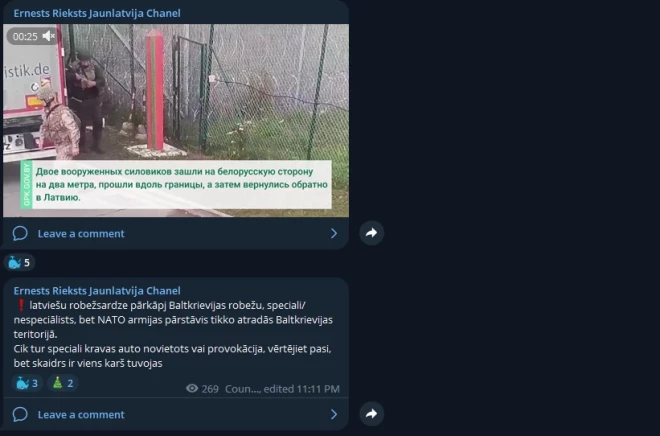Select 'Leave a comment' under the text post
This screenshot has height=436, width=660.
pyautogui.click(x=81, y=415)
